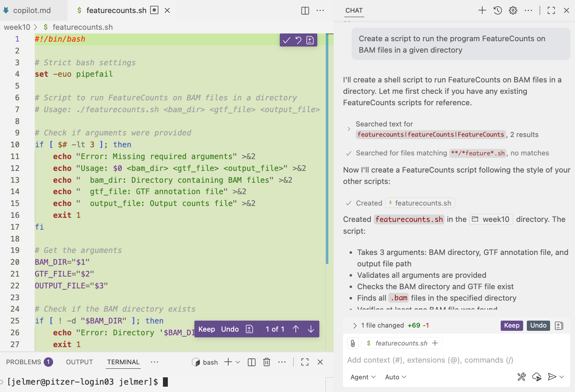
Task: Keep all the Copilot file changes
Action: [x=511, y=326]
